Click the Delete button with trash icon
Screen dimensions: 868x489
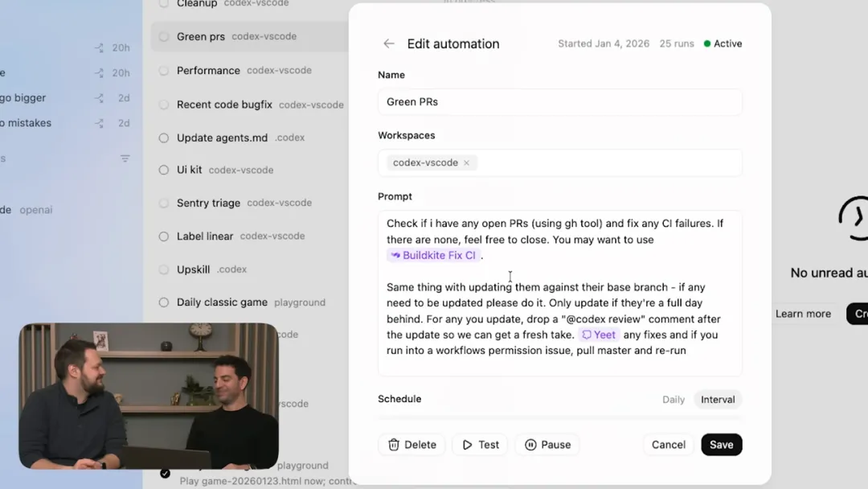click(411, 445)
